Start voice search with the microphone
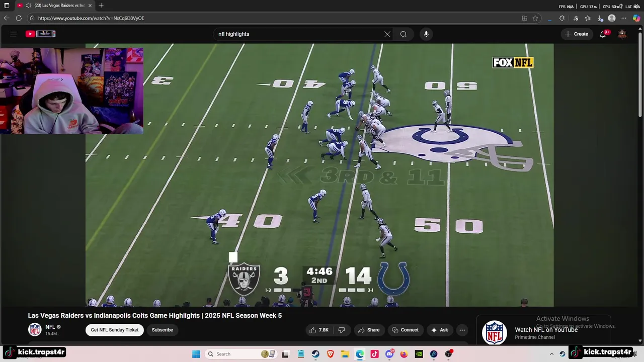The height and width of the screenshot is (362, 644). [426, 34]
